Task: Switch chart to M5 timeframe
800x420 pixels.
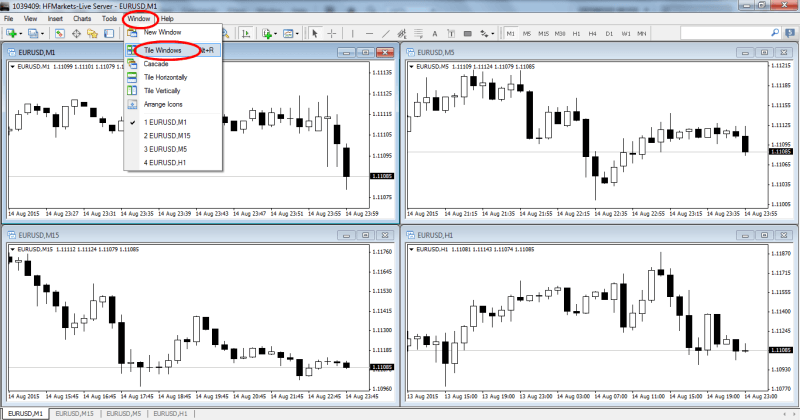Action: [528, 33]
